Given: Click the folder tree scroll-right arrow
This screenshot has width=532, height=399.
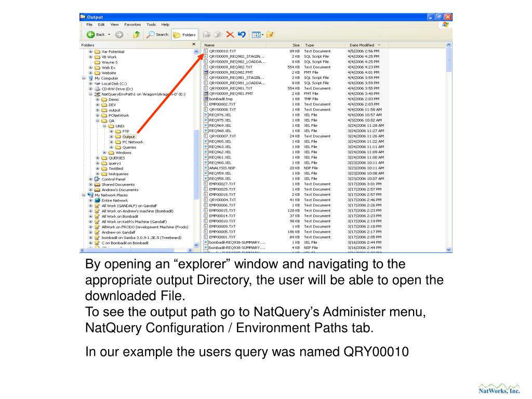Looking at the screenshot, I should [x=190, y=250].
